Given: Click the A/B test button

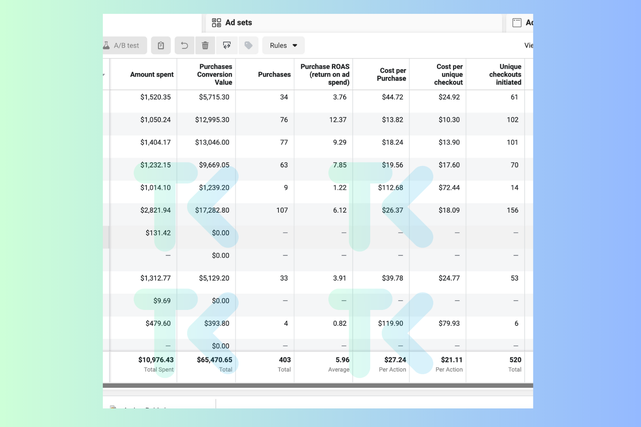Looking at the screenshot, I should tap(124, 46).
